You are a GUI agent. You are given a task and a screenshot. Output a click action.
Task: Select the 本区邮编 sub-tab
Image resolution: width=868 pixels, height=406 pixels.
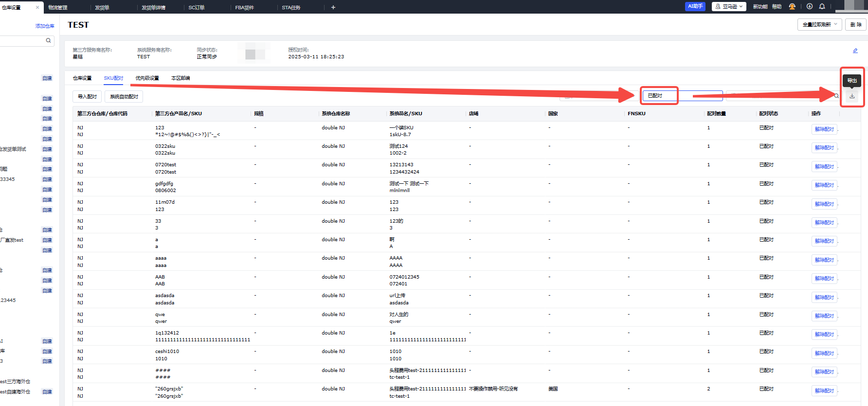click(181, 78)
